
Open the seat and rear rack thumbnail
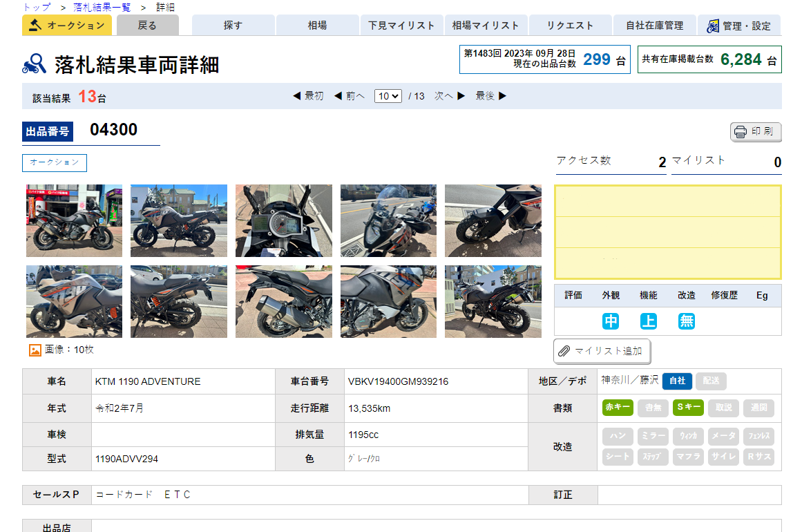coord(179,301)
